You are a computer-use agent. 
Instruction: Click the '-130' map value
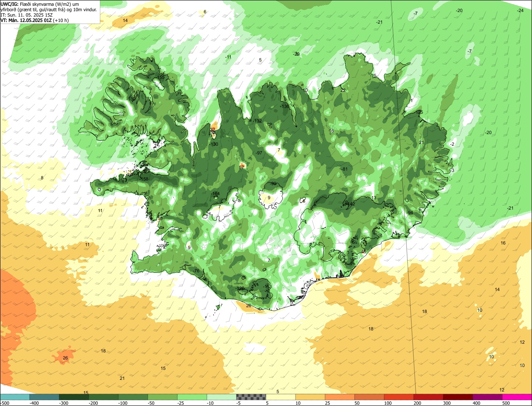click(x=214, y=144)
